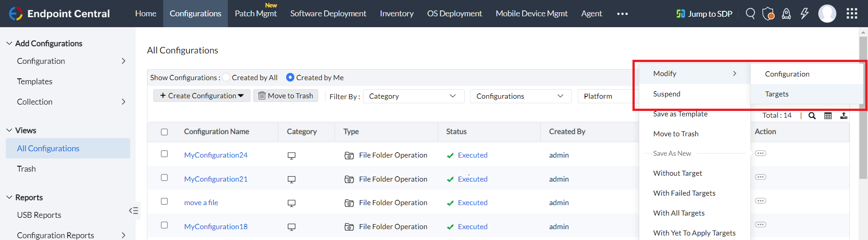Select the Created by All radio button
Image resolution: width=868 pixels, height=240 pixels.
pos(226,77)
